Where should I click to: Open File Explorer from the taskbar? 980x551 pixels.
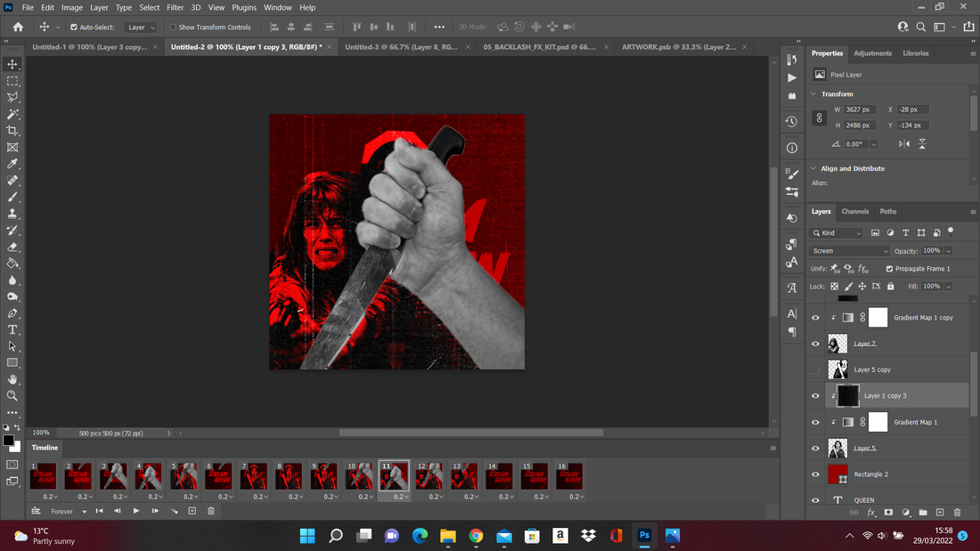[x=448, y=535]
